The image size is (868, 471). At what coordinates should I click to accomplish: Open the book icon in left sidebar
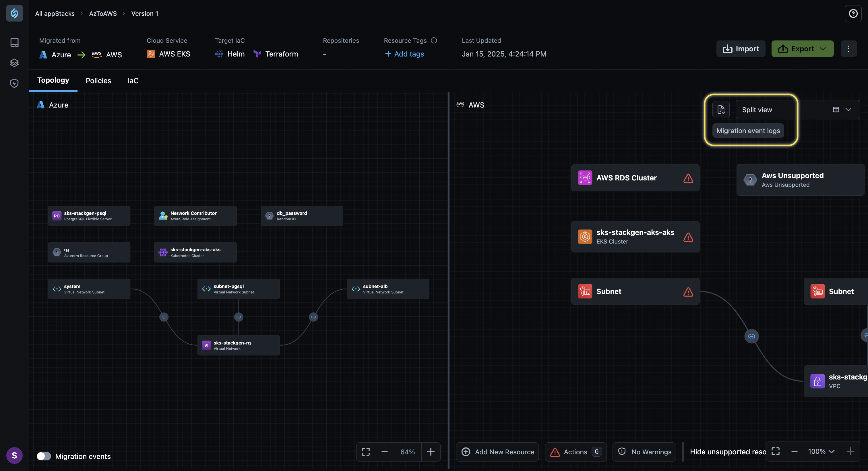(x=14, y=42)
